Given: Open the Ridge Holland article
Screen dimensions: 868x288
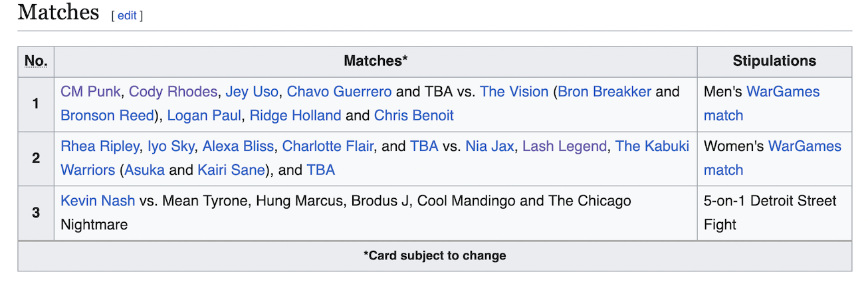Looking at the screenshot, I should tap(295, 116).
